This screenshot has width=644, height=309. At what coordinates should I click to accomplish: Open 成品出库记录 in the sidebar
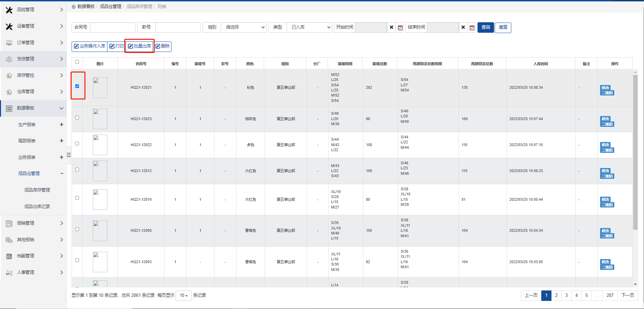click(37, 206)
